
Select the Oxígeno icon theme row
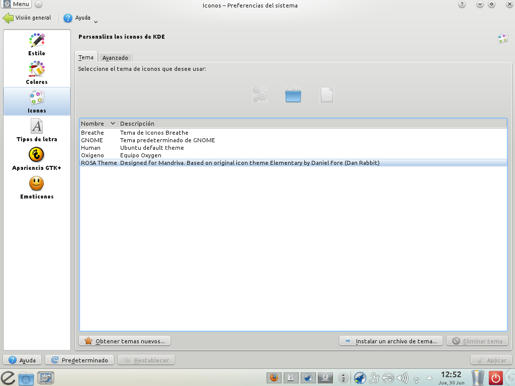(293, 155)
